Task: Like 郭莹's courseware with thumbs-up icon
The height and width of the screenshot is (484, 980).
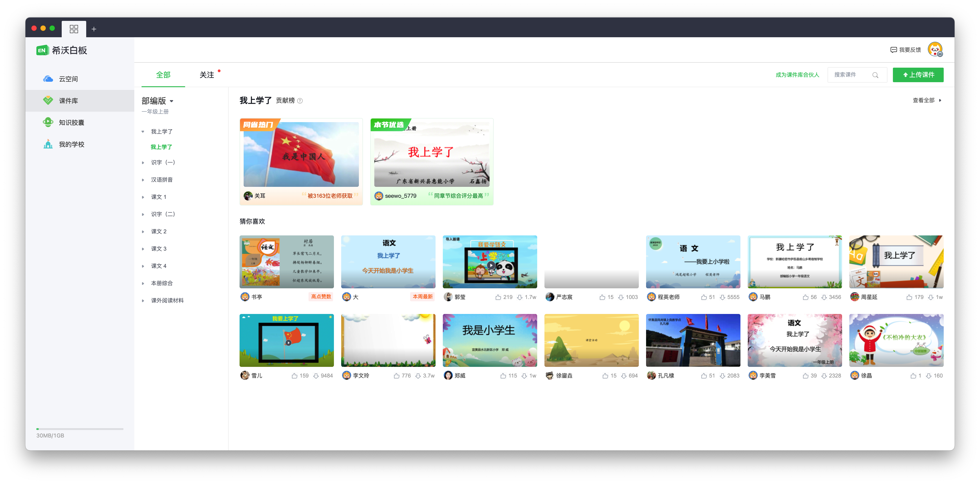Action: coord(498,297)
